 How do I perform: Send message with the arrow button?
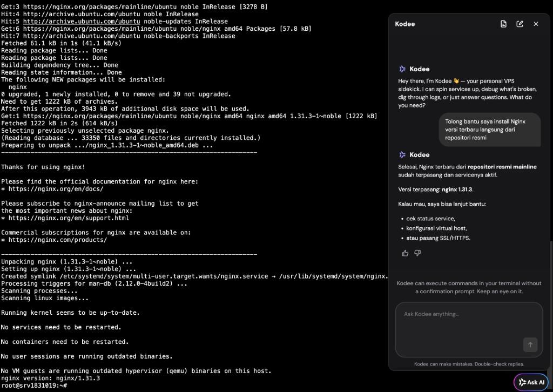(530, 345)
